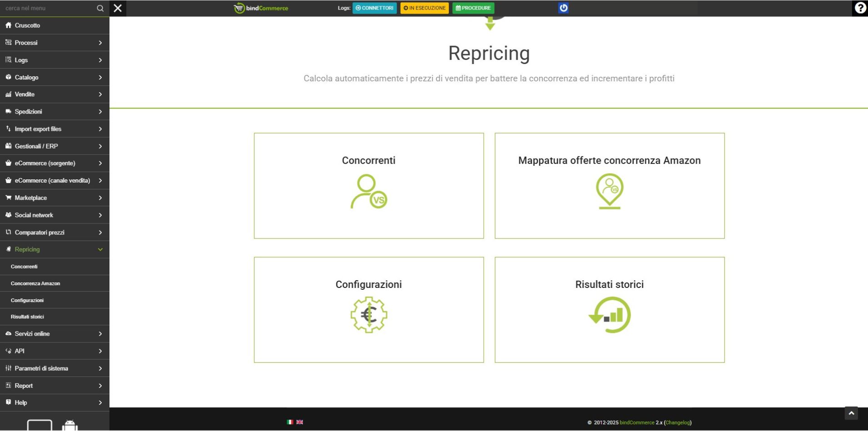
Task: Expand the Marketplace menu section
Action: point(55,198)
